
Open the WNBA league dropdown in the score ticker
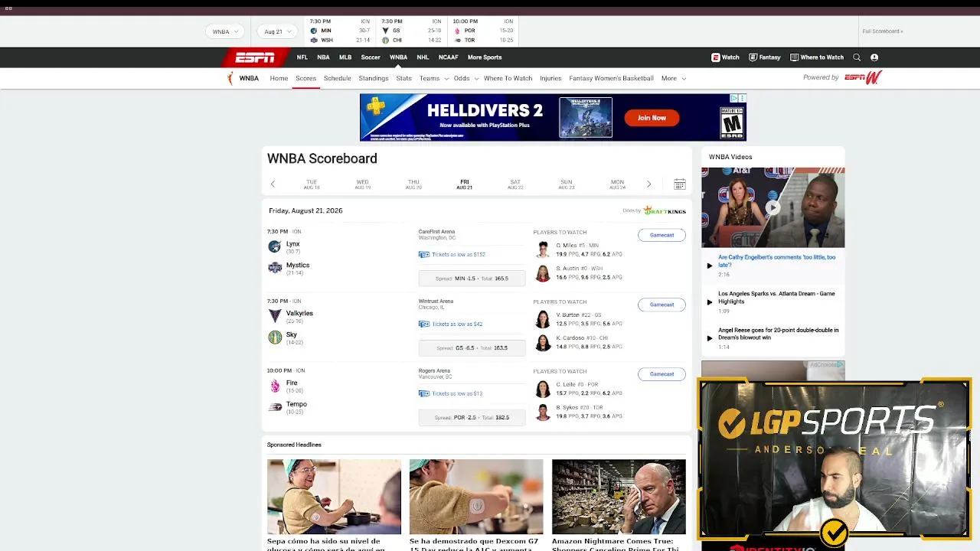[x=224, y=31]
